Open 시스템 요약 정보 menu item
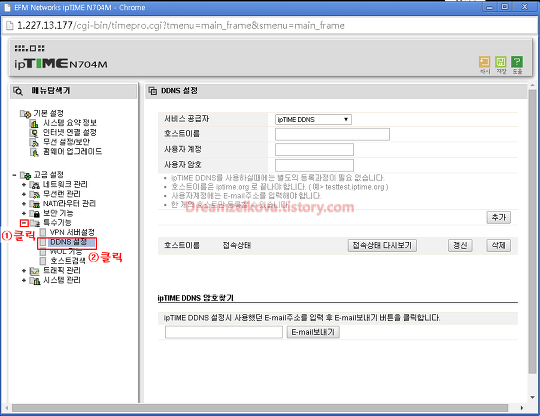540x416 pixels. pyautogui.click(x=70, y=123)
